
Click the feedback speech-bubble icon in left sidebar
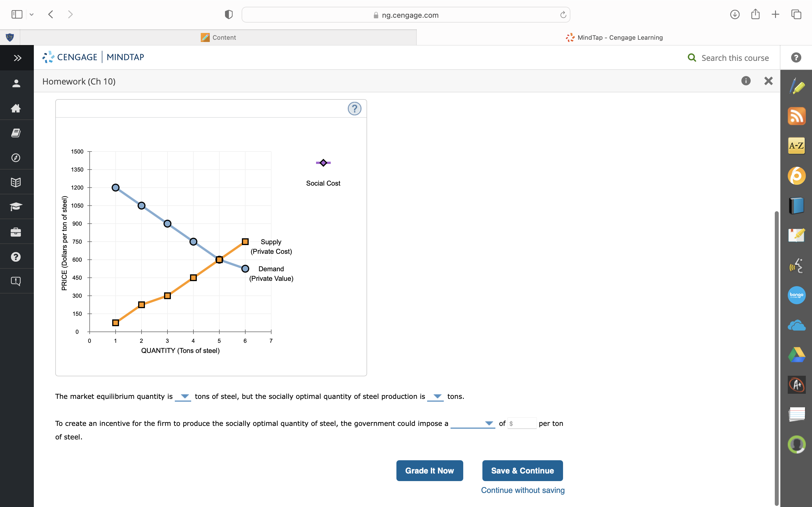tap(16, 281)
